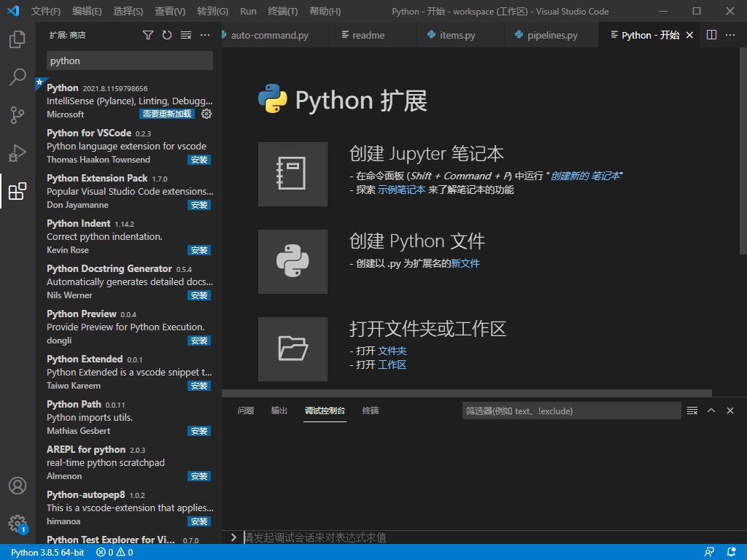
Task: Open editor More Actions ellipsis menu
Action: (x=730, y=34)
